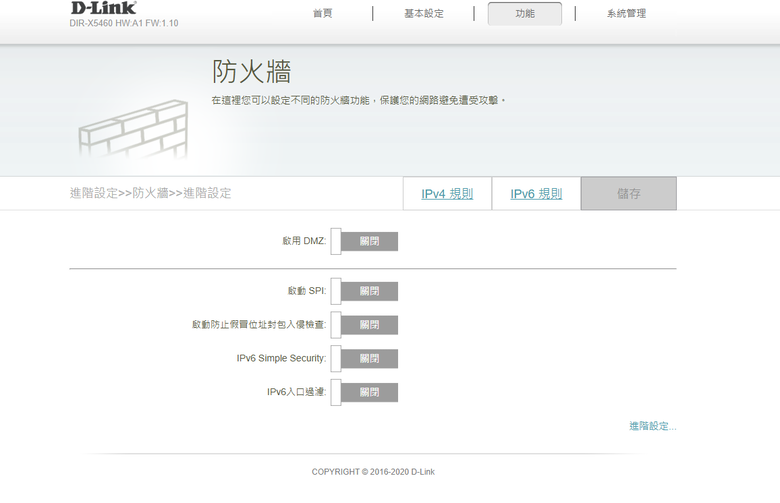Toggle IPv6入口過濾 switch

364,393
